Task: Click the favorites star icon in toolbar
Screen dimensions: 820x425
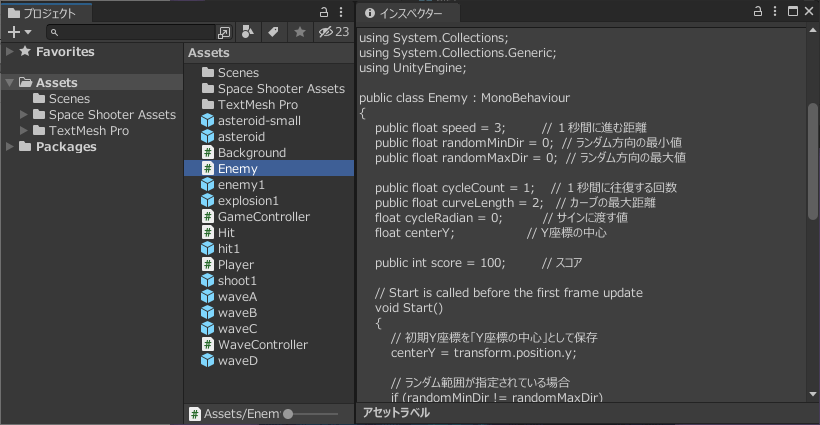Action: pos(300,32)
